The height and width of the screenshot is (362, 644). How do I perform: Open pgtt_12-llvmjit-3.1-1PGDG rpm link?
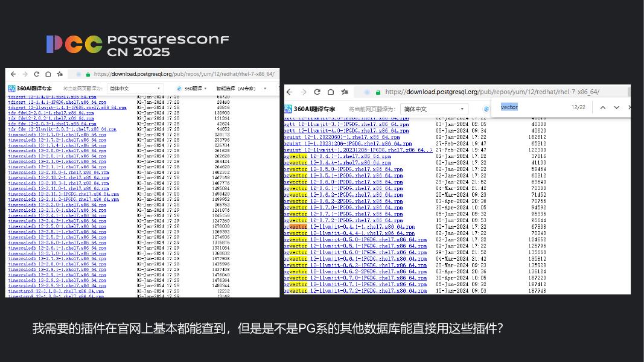click(346, 124)
